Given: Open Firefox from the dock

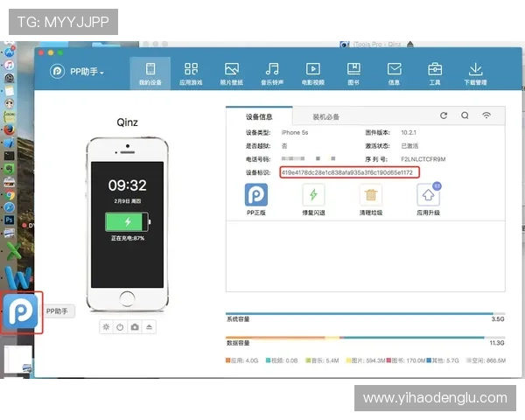Looking at the screenshot, I should click(10, 130).
